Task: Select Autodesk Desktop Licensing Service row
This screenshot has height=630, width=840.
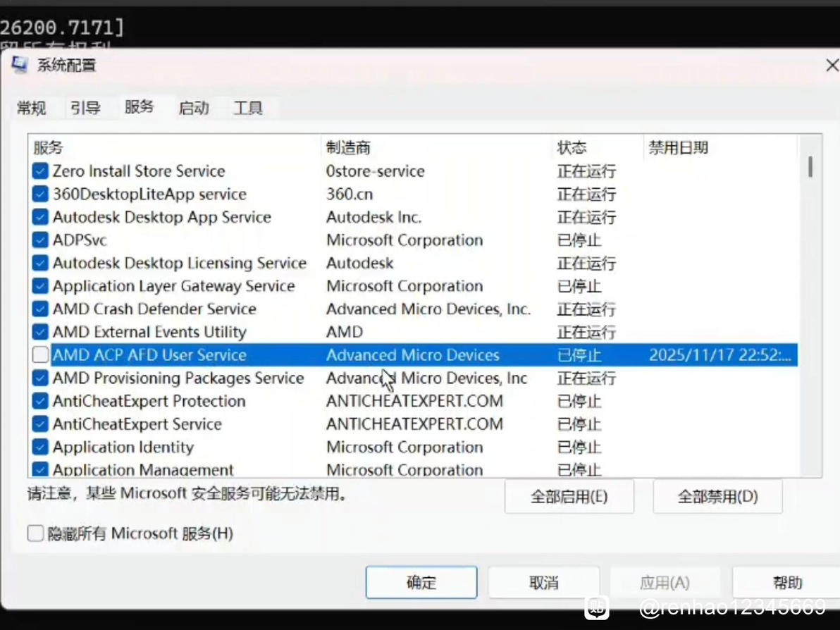Action: click(414, 263)
